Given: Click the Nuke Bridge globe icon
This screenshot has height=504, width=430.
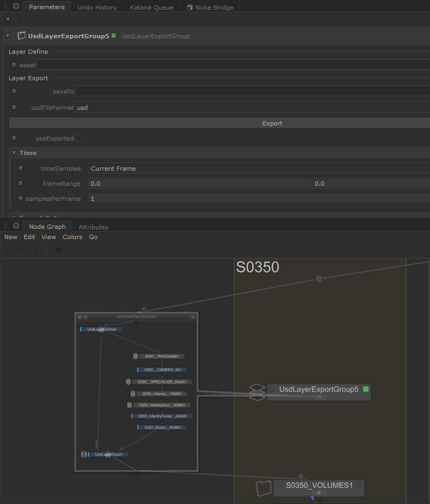Looking at the screenshot, I should pyautogui.click(x=190, y=8).
